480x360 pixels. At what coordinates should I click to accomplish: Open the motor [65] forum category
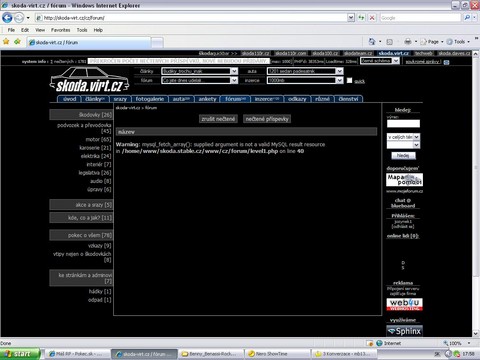click(x=98, y=139)
